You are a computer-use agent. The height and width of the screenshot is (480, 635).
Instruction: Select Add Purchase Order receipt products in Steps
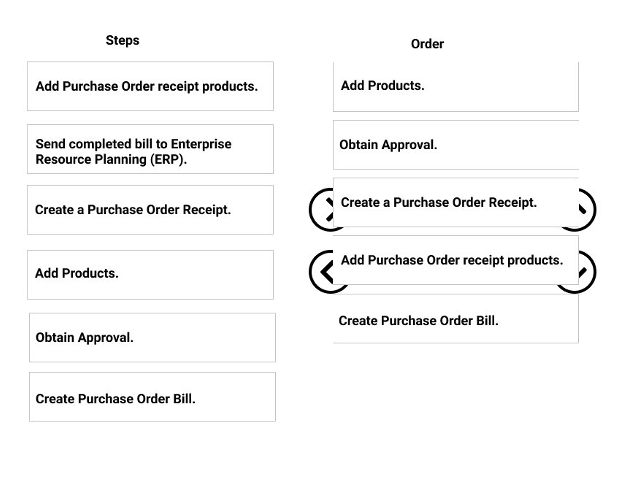(150, 86)
